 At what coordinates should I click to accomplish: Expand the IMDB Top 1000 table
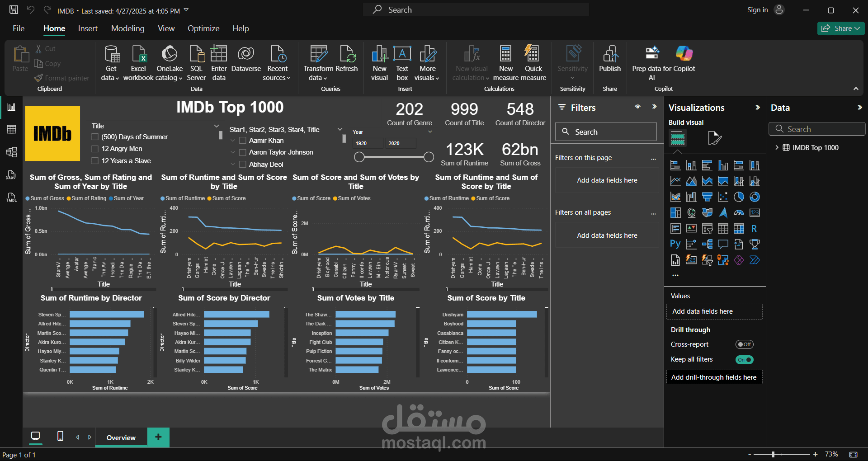(777, 147)
